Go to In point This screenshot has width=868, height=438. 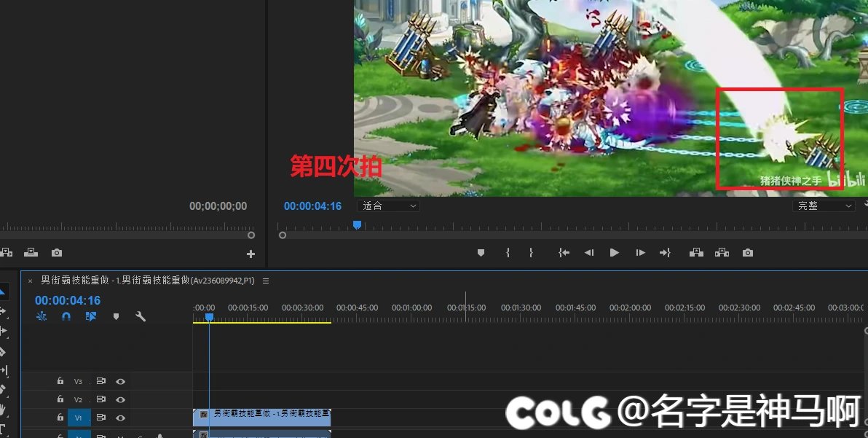point(564,252)
